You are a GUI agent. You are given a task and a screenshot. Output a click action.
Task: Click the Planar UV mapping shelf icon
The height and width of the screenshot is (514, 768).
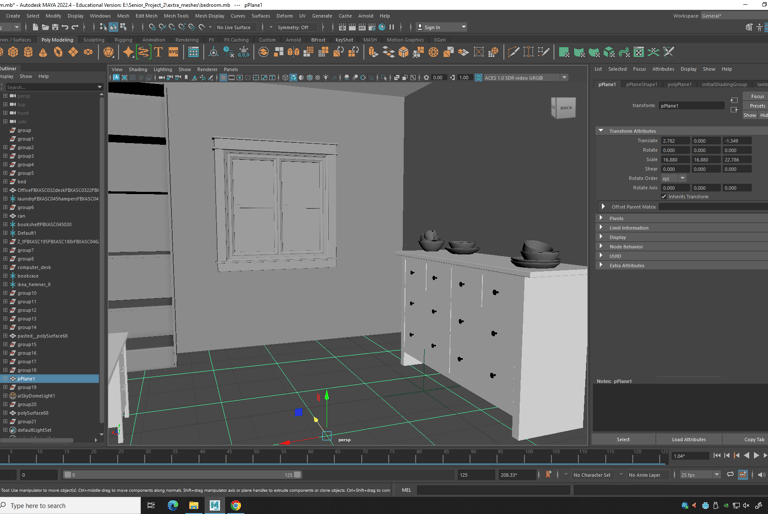coord(564,52)
